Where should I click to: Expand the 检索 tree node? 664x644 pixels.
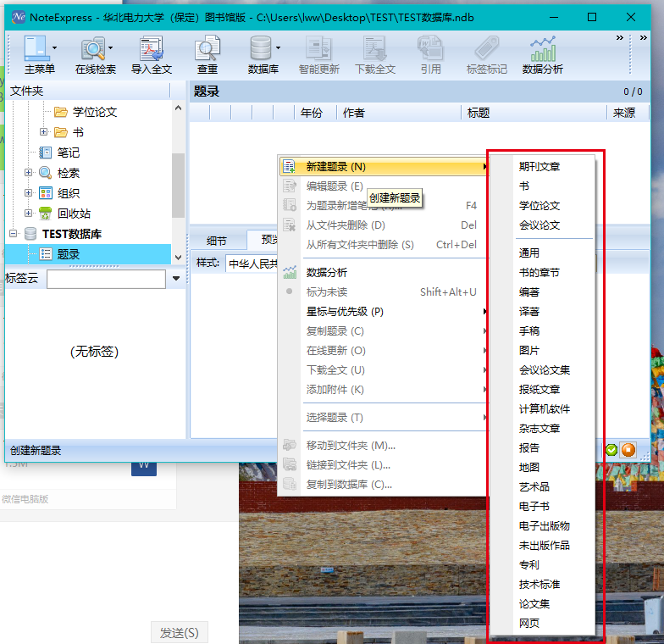tap(28, 173)
